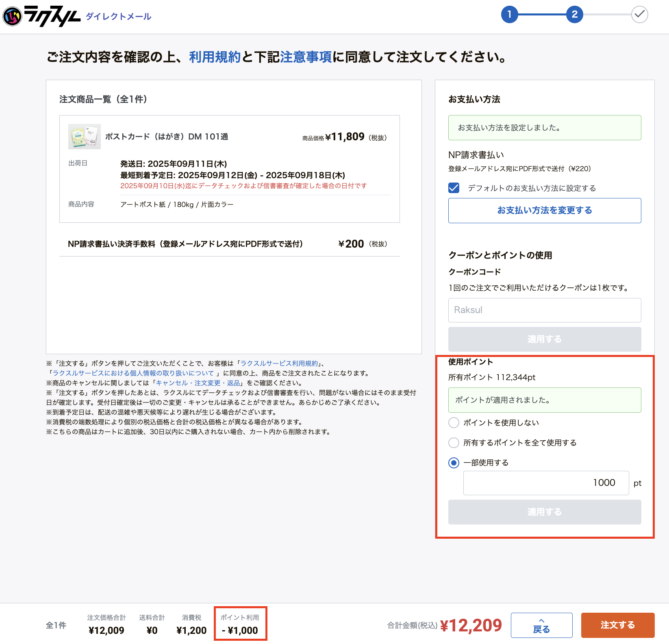Click the Raksul logo in the header

click(42, 16)
